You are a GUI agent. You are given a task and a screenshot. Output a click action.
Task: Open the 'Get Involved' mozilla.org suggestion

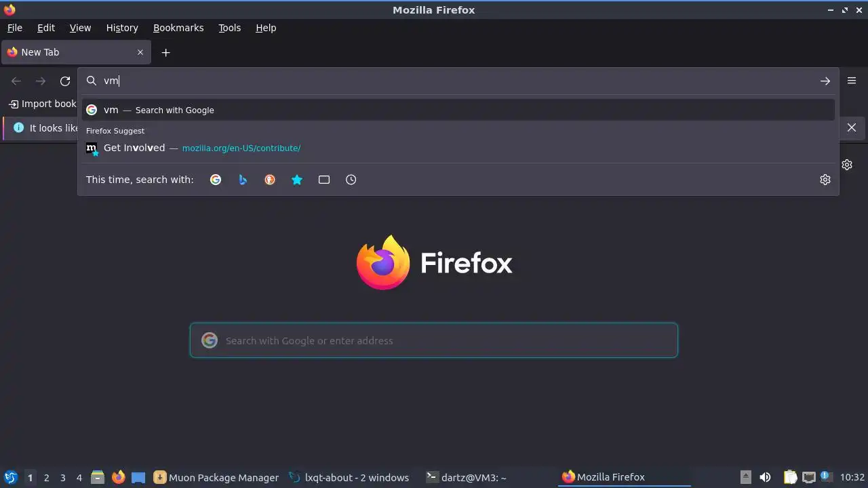click(458, 148)
